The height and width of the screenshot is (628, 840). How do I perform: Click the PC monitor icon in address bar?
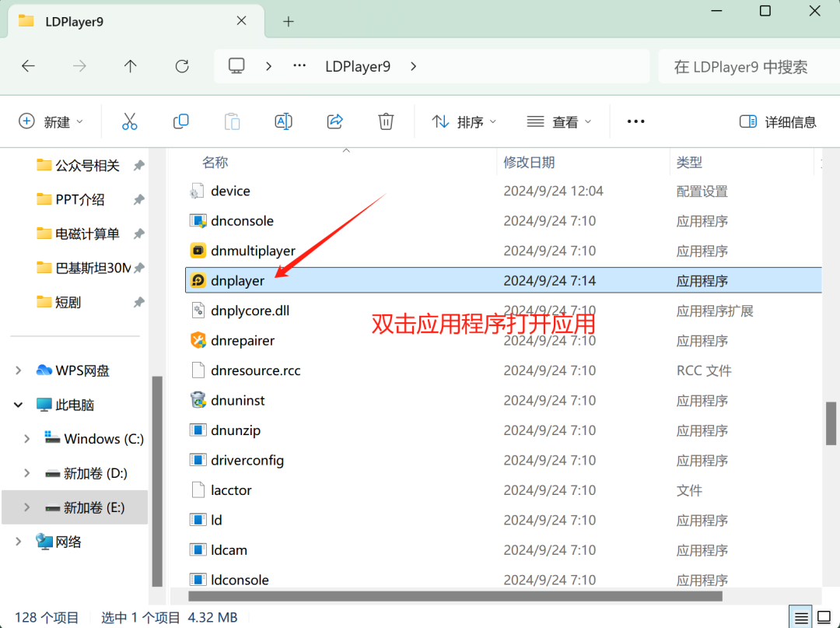[236, 66]
